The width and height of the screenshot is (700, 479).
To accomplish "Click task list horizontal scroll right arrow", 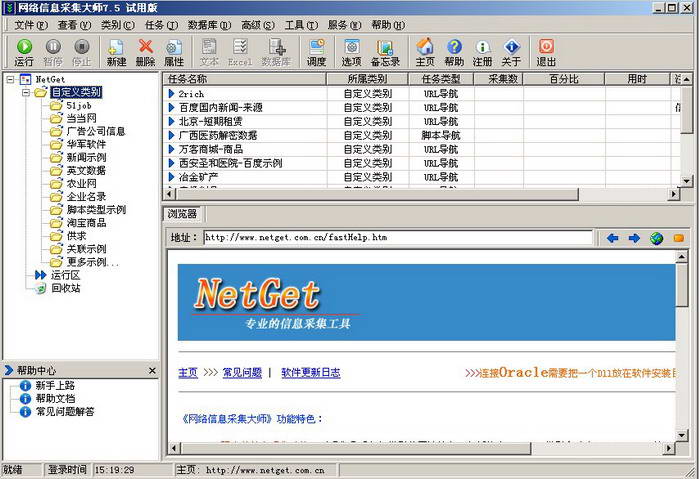I will pyautogui.click(x=674, y=194).
